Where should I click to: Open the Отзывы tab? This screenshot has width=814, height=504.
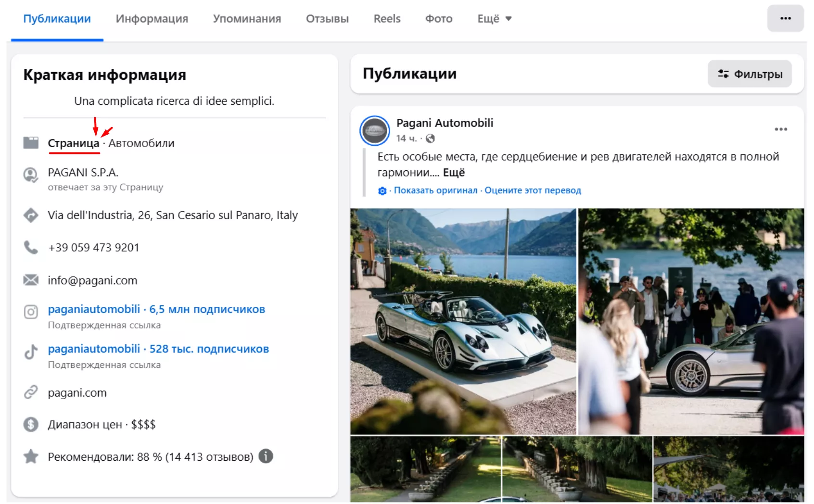(327, 19)
